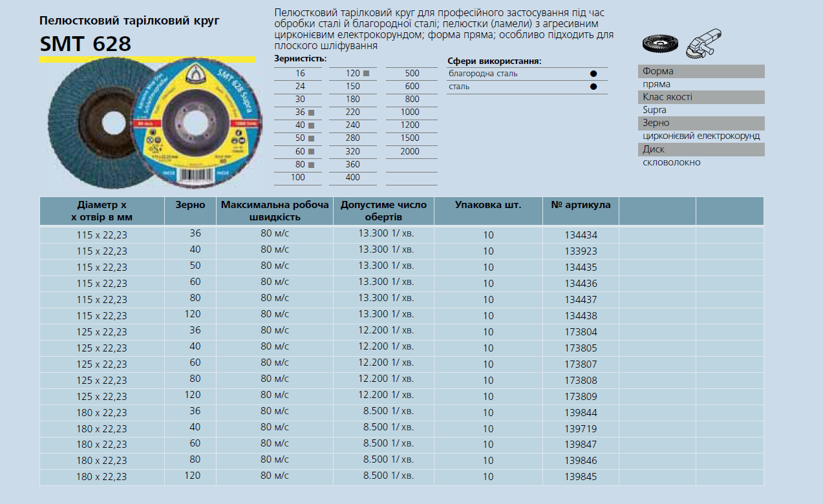Select article number 134437
The image size is (823, 504).
(581, 300)
